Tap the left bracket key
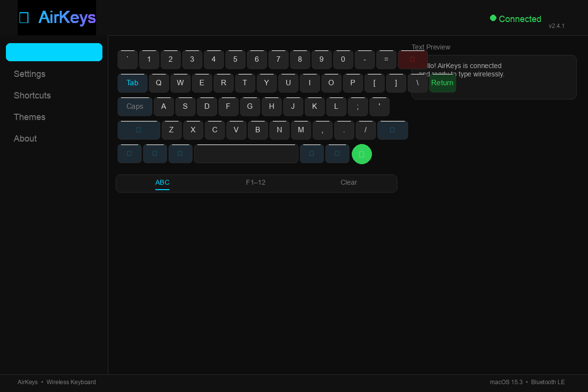588x392 pixels. click(x=374, y=83)
